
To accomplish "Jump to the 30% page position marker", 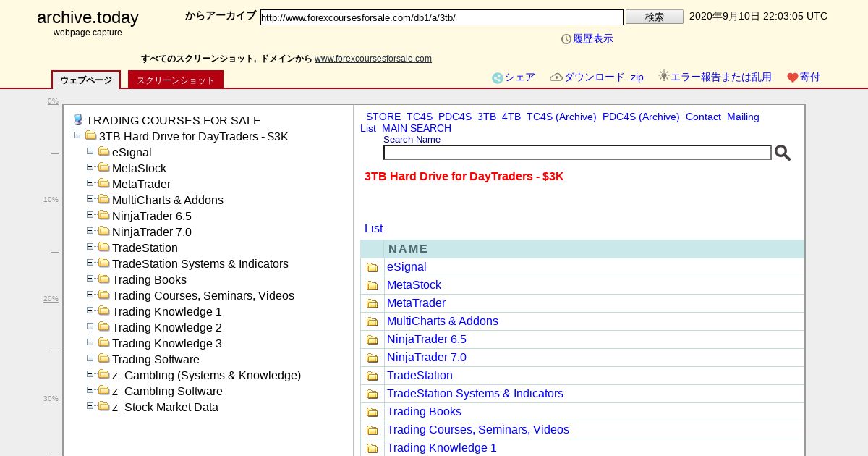I will coord(51,399).
